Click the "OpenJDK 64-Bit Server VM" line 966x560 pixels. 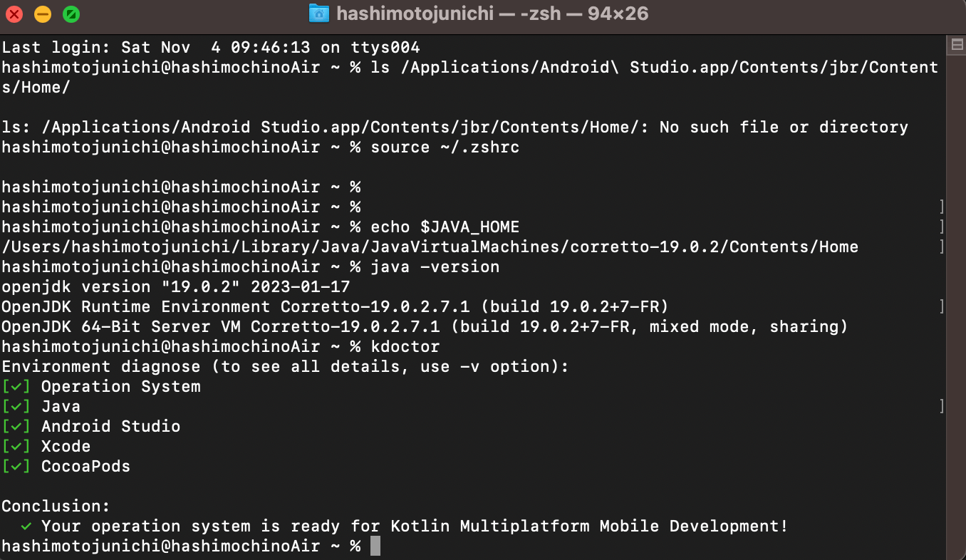(x=425, y=327)
